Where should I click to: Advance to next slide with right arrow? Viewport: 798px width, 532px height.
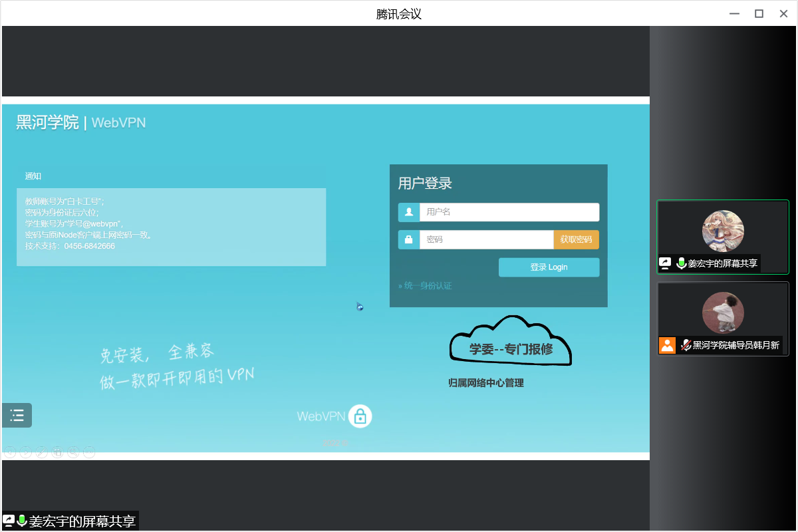pyautogui.click(x=26, y=453)
